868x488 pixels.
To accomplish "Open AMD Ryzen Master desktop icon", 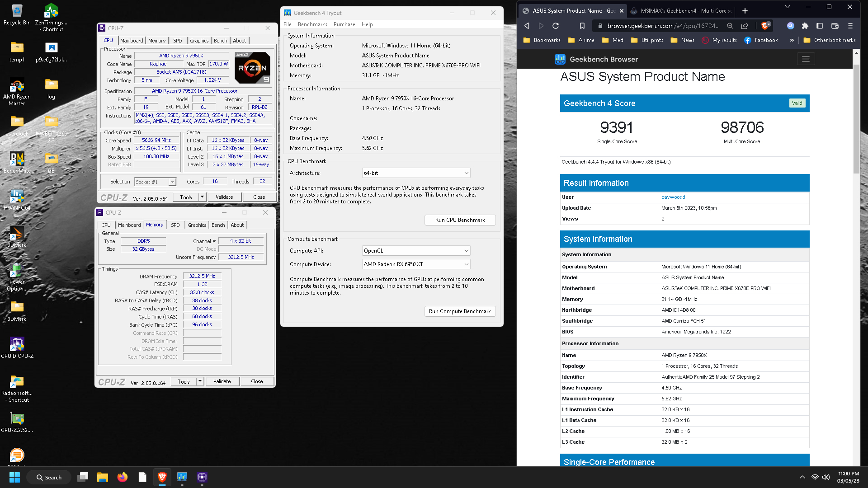I will click(17, 92).
